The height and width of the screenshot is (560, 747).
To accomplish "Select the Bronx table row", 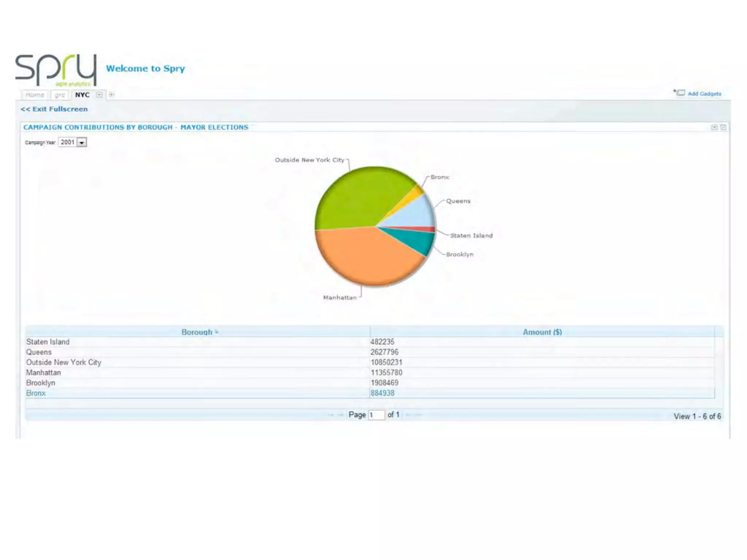I will pos(36,393).
